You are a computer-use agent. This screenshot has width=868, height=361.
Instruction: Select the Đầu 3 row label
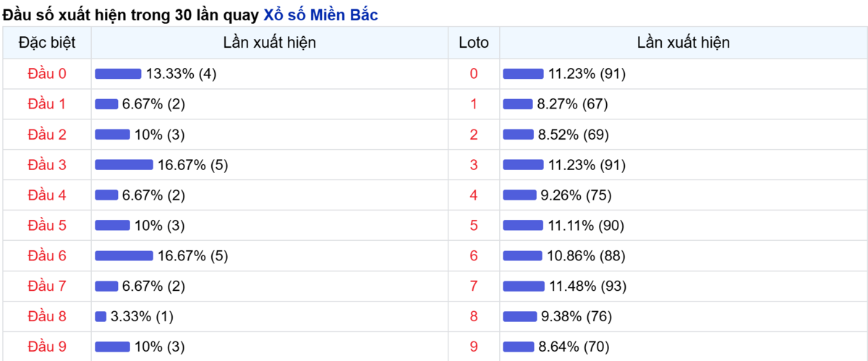47,164
